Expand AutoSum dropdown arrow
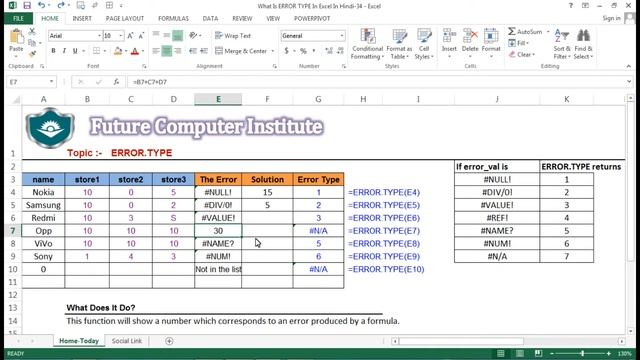The height and width of the screenshot is (360, 640). (x=548, y=31)
